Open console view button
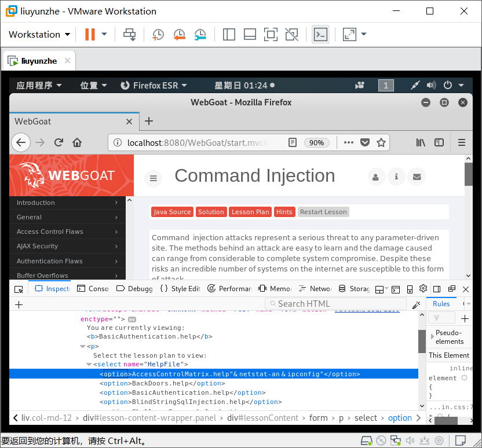The width and height of the screenshot is (482, 448). tap(320, 34)
